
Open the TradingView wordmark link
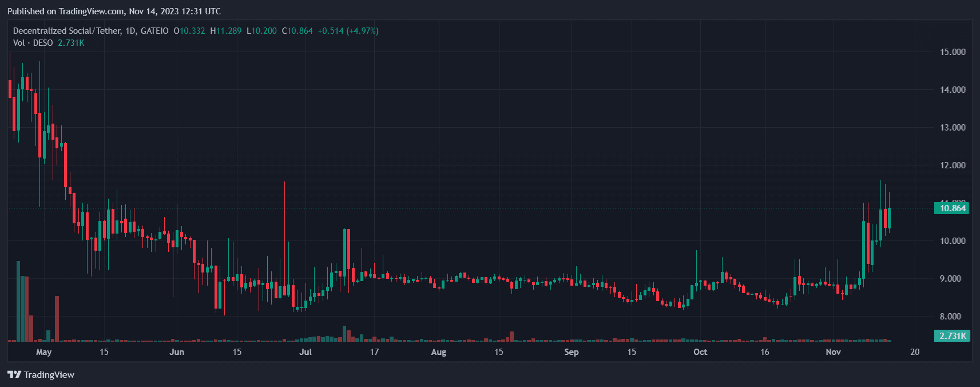click(49, 374)
